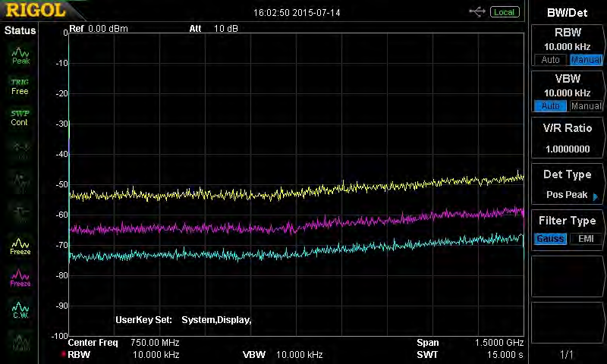This screenshot has height=364, width=607.
Task: Choose the EMI filter type
Action: coord(586,239)
